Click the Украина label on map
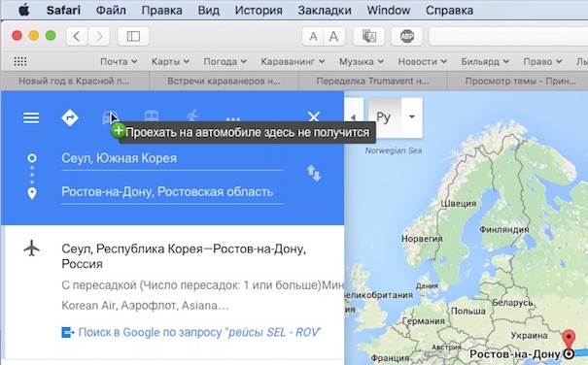 coord(529,336)
